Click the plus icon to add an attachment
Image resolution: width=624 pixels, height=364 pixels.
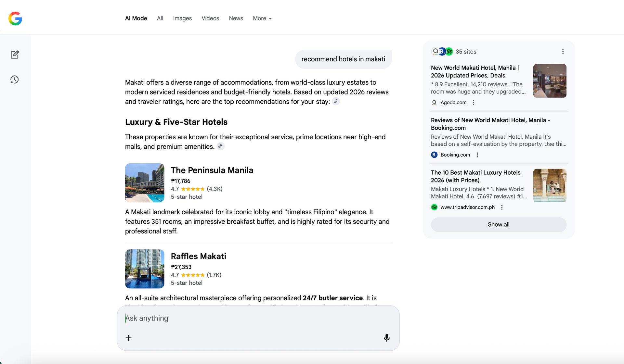[x=129, y=338]
